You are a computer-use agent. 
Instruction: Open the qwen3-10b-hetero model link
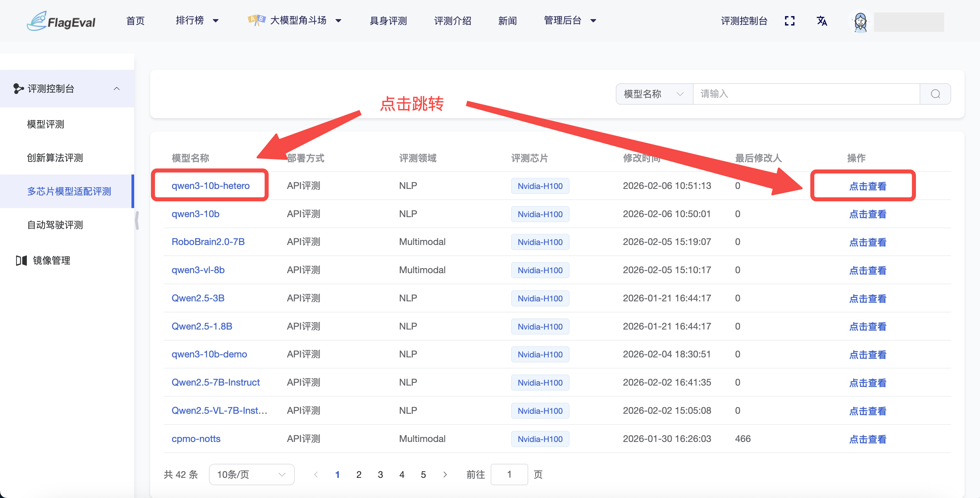pos(210,186)
